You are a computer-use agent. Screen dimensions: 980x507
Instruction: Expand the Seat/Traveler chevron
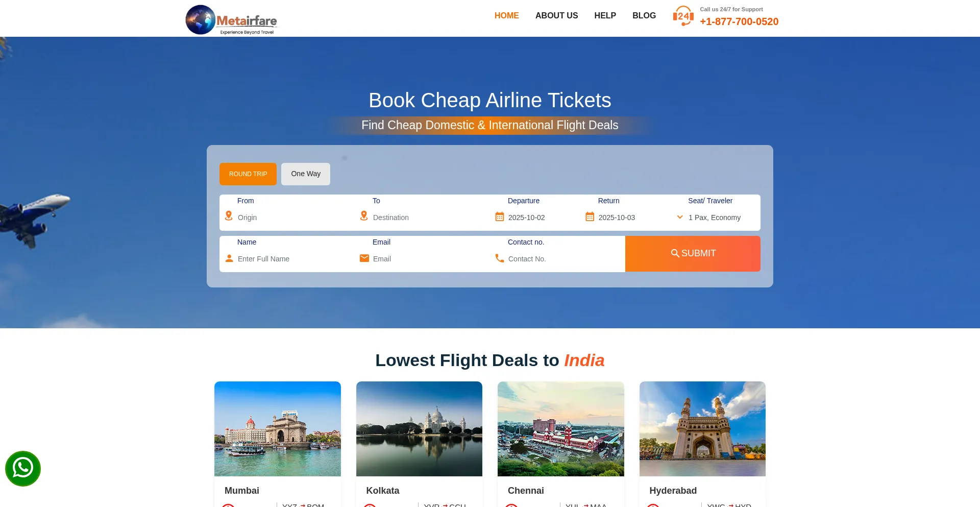[x=680, y=217]
